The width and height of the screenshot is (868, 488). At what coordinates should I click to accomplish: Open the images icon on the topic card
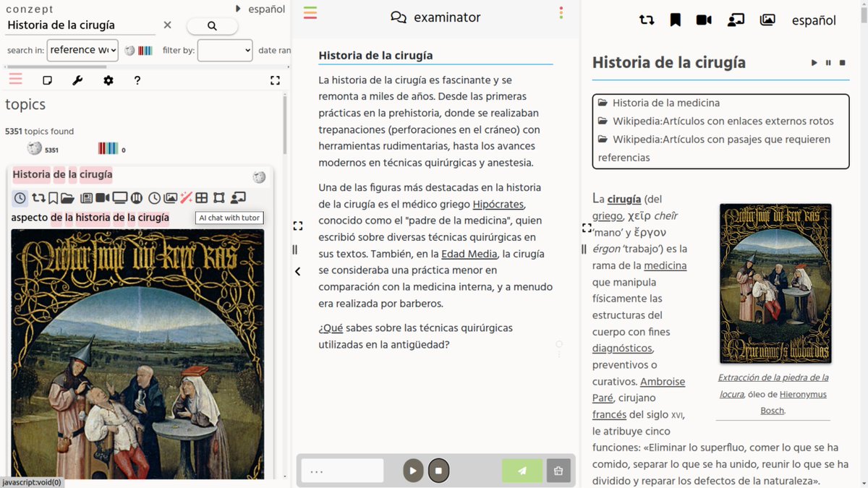pos(171,198)
